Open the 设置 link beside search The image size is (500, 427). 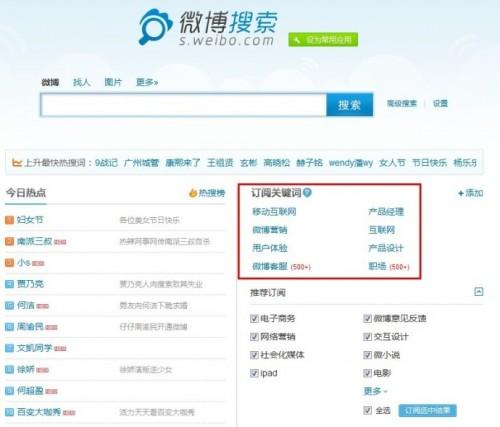440,103
